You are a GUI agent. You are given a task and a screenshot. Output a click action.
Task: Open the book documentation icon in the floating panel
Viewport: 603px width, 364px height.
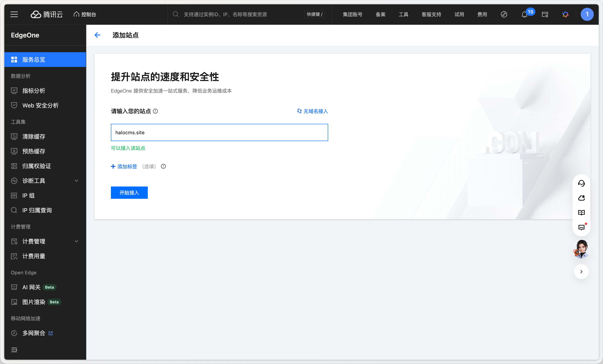click(581, 213)
